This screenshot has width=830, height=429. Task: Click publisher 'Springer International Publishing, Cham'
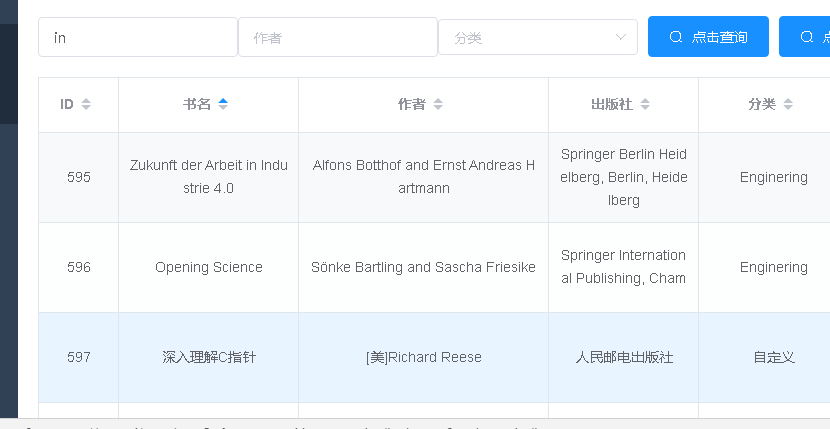624,267
